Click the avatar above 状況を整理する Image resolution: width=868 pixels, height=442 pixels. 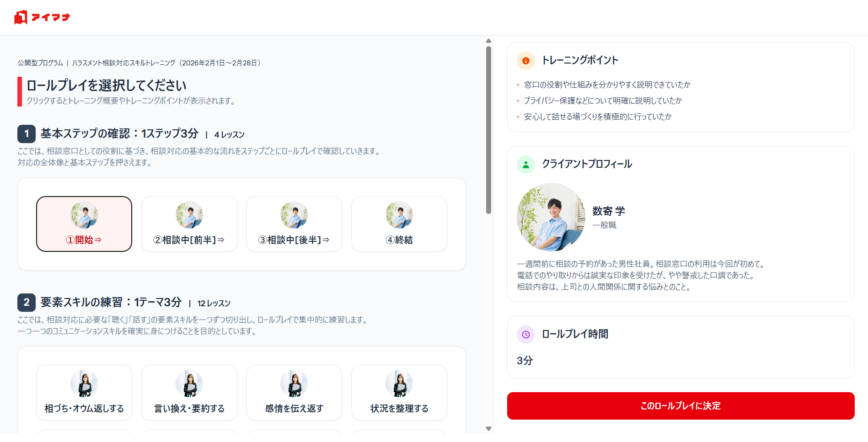point(399,383)
